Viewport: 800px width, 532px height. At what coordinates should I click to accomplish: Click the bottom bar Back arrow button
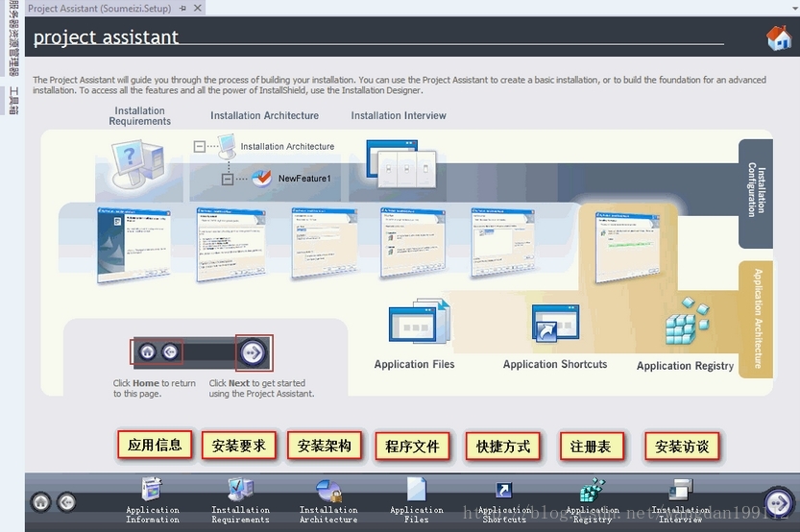[66, 502]
